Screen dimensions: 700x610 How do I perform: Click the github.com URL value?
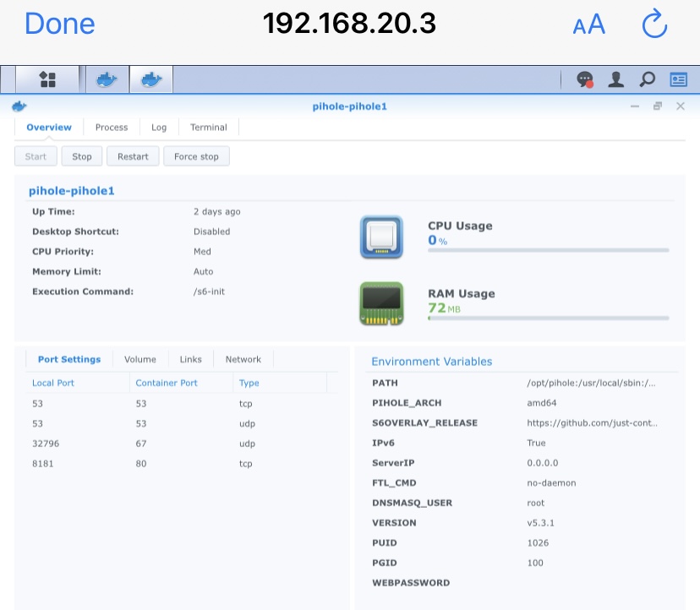point(592,423)
